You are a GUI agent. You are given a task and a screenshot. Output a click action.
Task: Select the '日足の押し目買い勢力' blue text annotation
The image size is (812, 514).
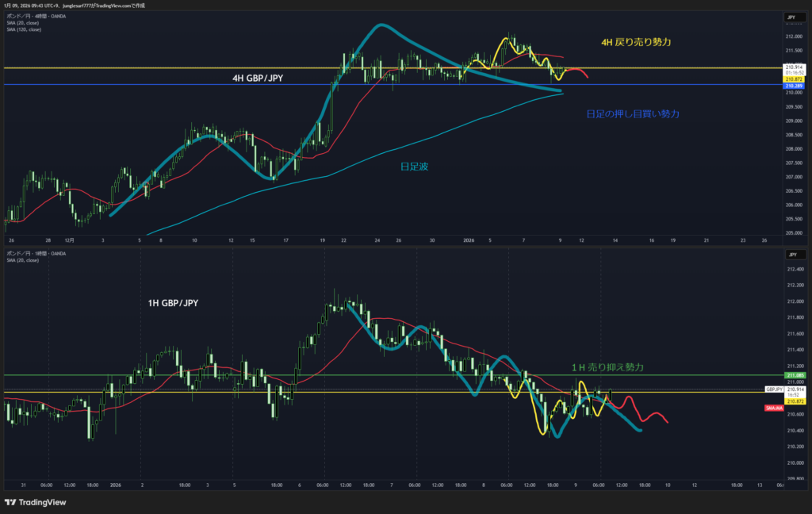point(632,114)
